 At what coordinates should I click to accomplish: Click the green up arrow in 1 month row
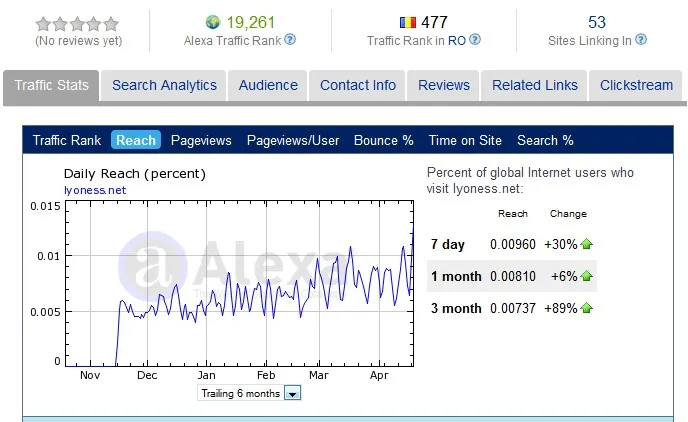click(587, 276)
